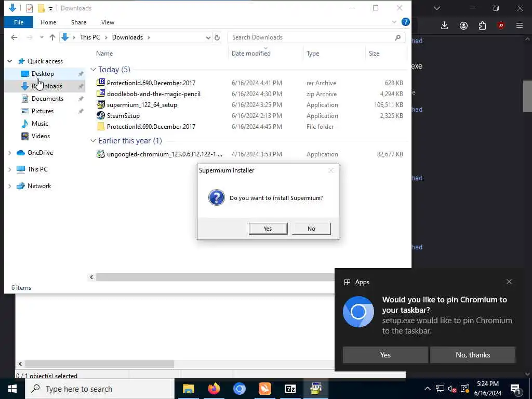Click the taskbar search box
The image size is (532, 399).
pos(100,389)
